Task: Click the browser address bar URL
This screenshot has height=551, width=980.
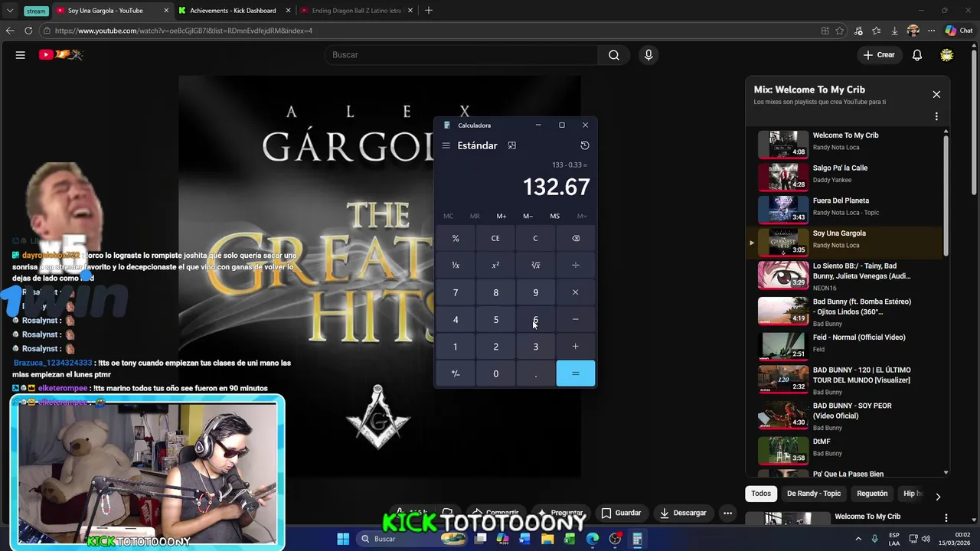Action: point(184,31)
